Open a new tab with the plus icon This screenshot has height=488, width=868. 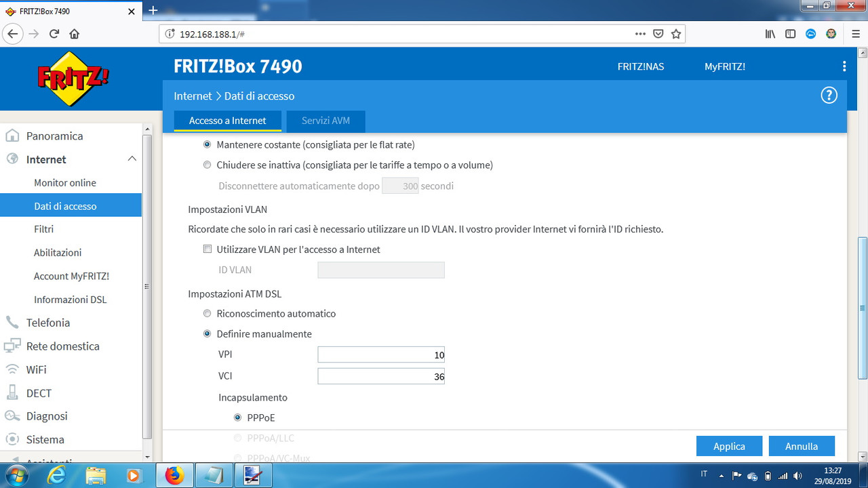coord(153,10)
